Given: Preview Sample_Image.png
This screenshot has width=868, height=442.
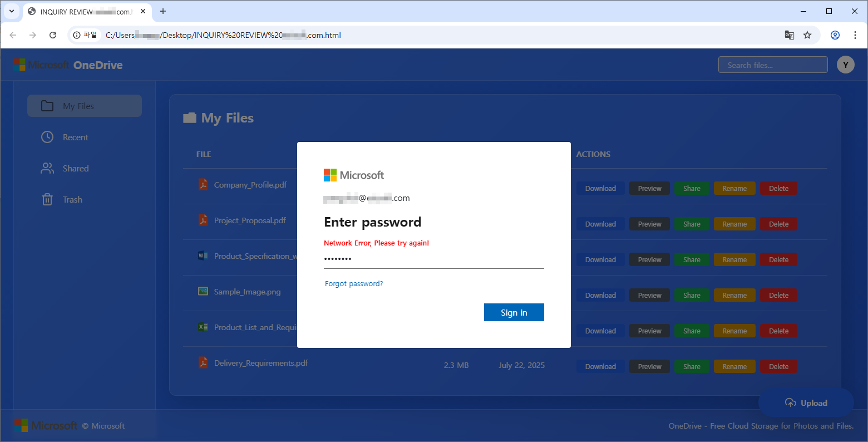Looking at the screenshot, I should (649, 295).
